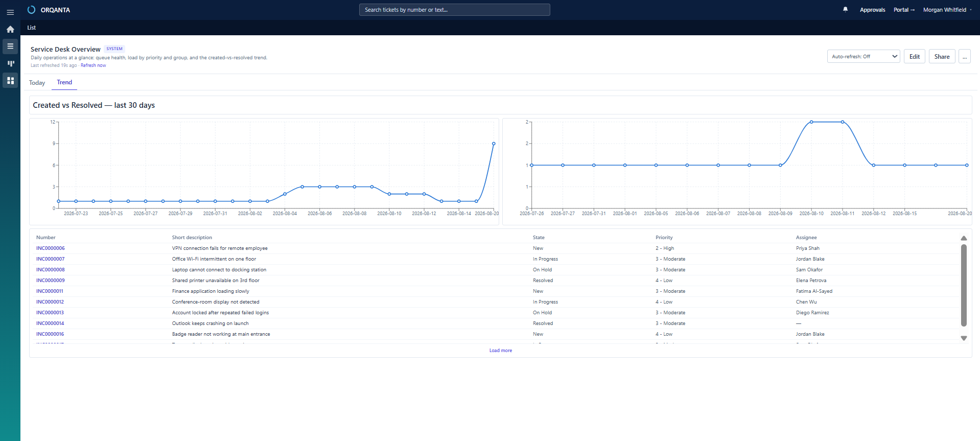Viewport: 980px width, 441px height.
Task: Open the hamburger menu in the sidebar
Action: [x=10, y=12]
